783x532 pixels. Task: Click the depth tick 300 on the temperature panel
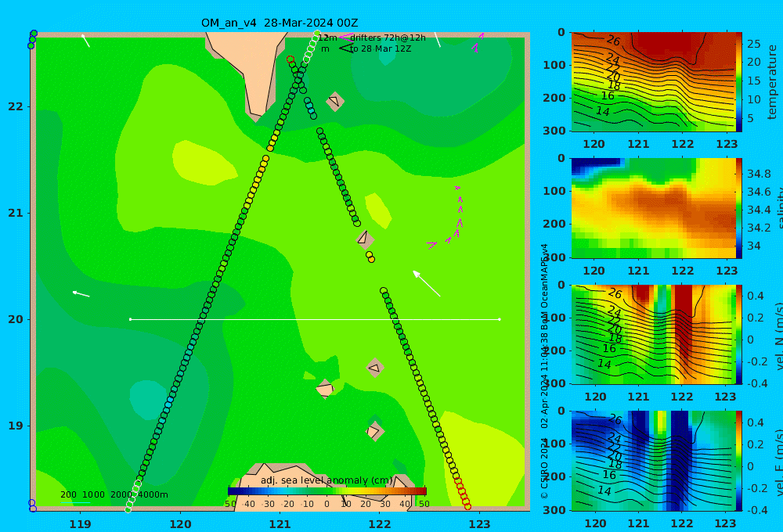click(x=554, y=131)
